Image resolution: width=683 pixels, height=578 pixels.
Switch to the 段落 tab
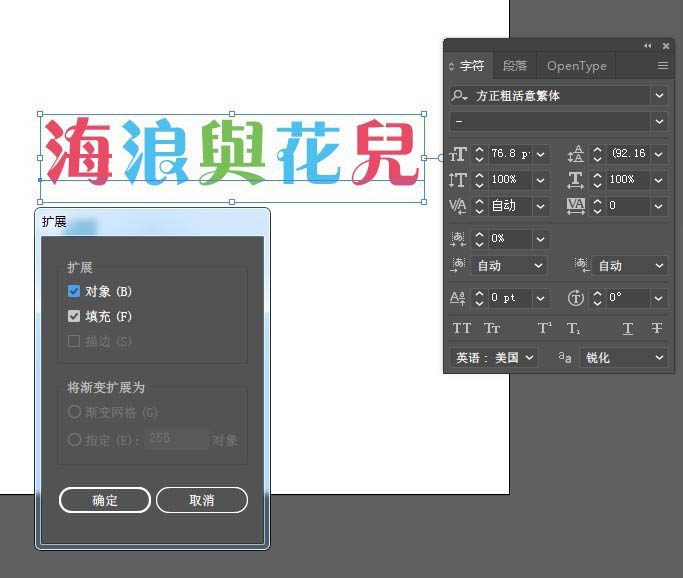tap(514, 66)
